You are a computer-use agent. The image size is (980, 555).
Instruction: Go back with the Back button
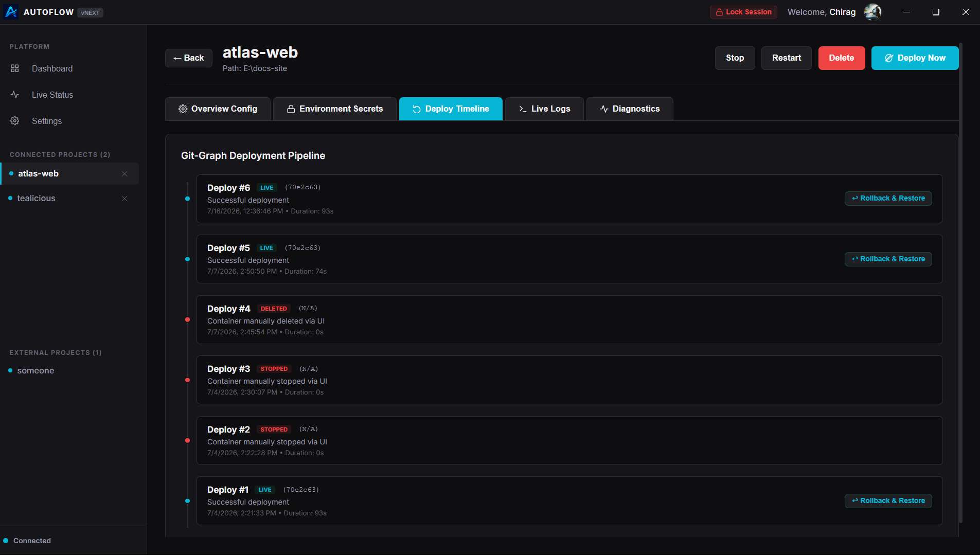click(189, 58)
